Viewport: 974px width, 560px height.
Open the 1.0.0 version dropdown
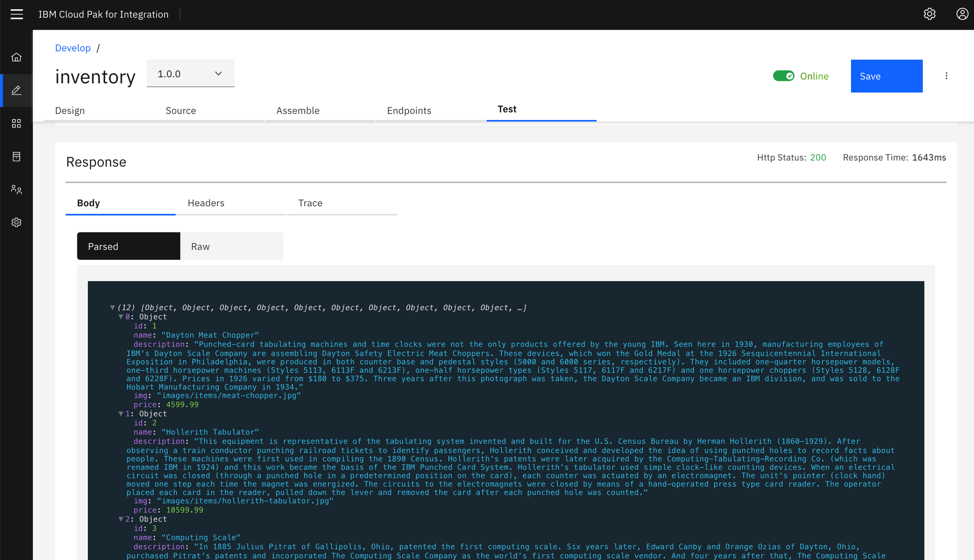tap(190, 74)
